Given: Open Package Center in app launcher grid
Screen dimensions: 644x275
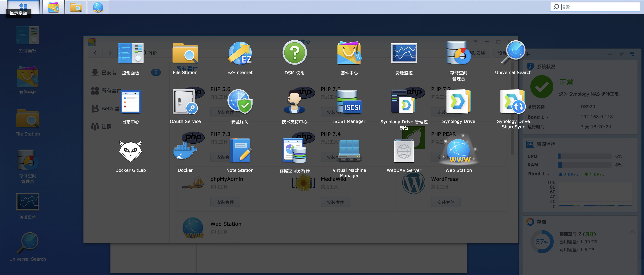Looking at the screenshot, I should [349, 53].
